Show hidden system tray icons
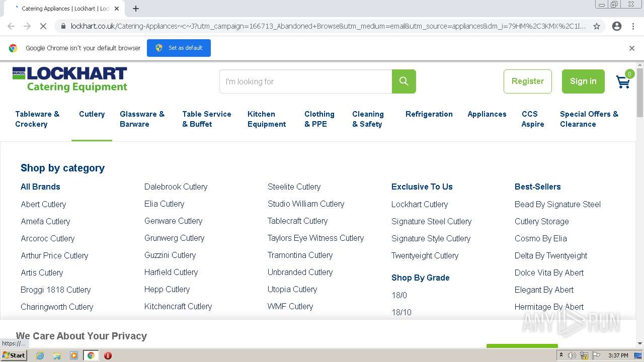The height and width of the screenshot is (362, 644). (x=561, y=355)
